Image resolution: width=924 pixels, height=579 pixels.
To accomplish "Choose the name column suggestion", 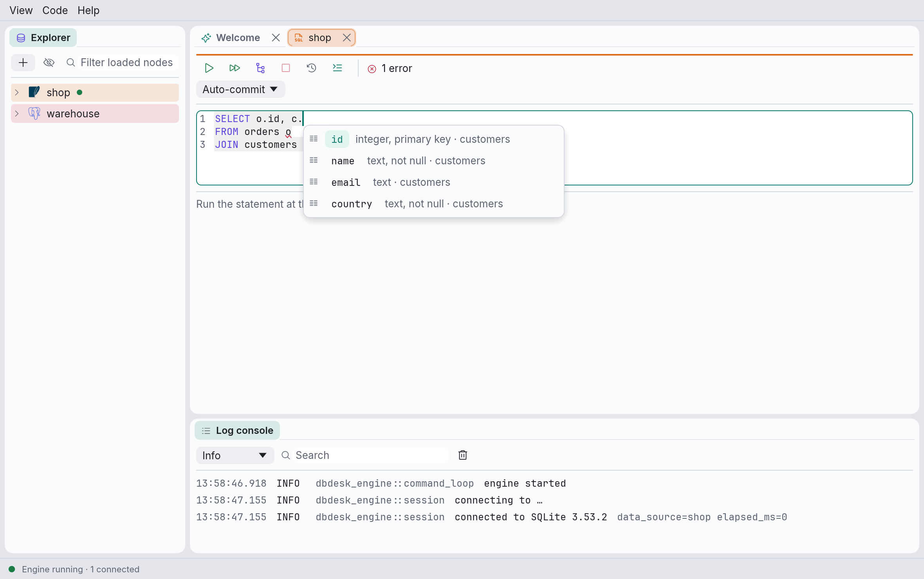I will pos(434,161).
